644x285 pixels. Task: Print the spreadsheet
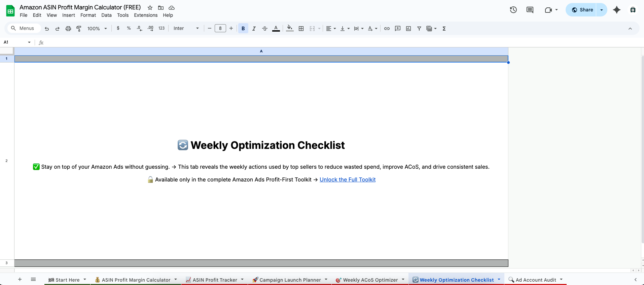pos(68,29)
